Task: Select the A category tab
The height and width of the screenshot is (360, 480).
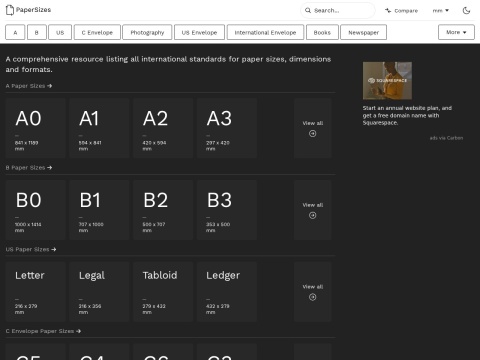Action: click(15, 32)
